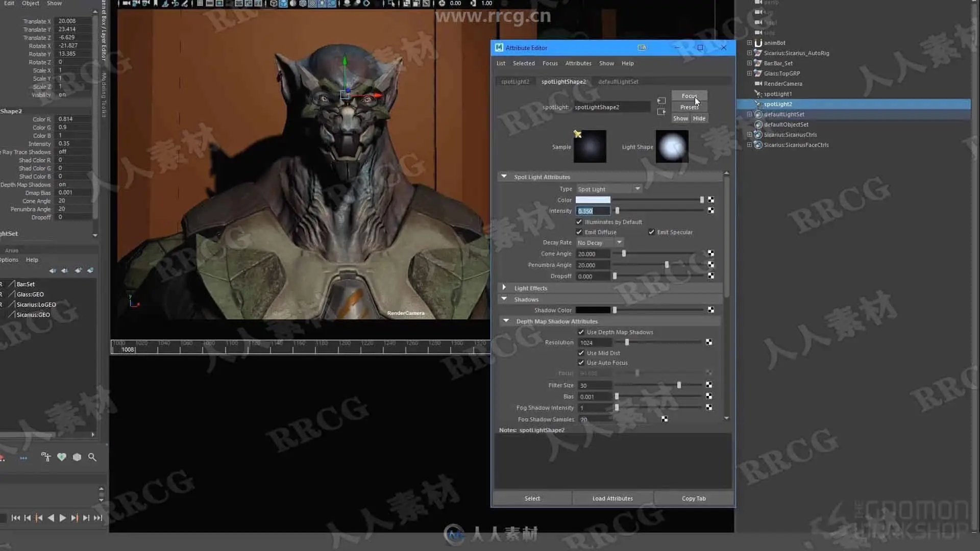Click the green heart icon
This screenshot has width=980, height=551.
(x=62, y=457)
